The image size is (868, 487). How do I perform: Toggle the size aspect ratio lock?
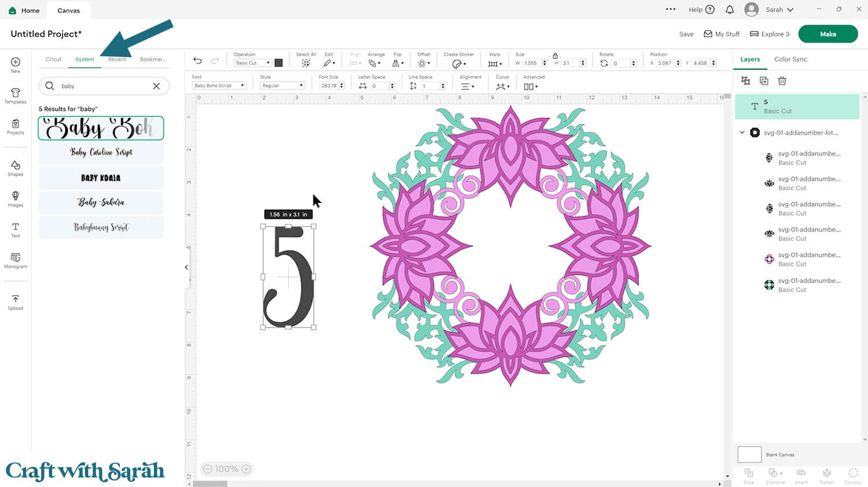tap(555, 56)
